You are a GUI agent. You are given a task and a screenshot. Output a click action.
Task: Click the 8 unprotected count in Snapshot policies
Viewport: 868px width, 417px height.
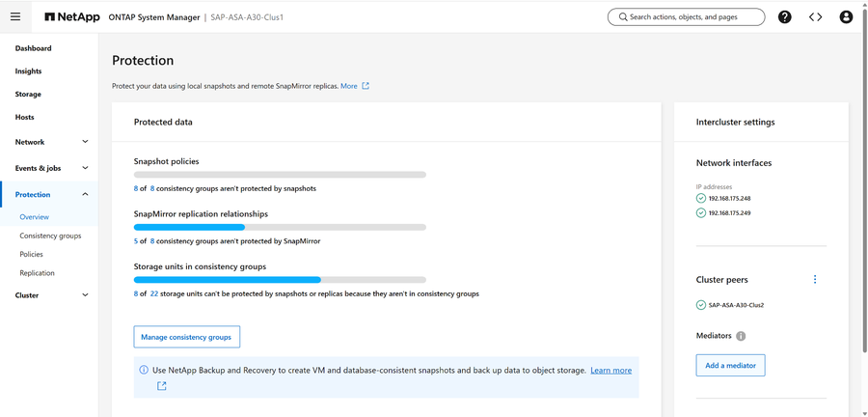[136, 188]
